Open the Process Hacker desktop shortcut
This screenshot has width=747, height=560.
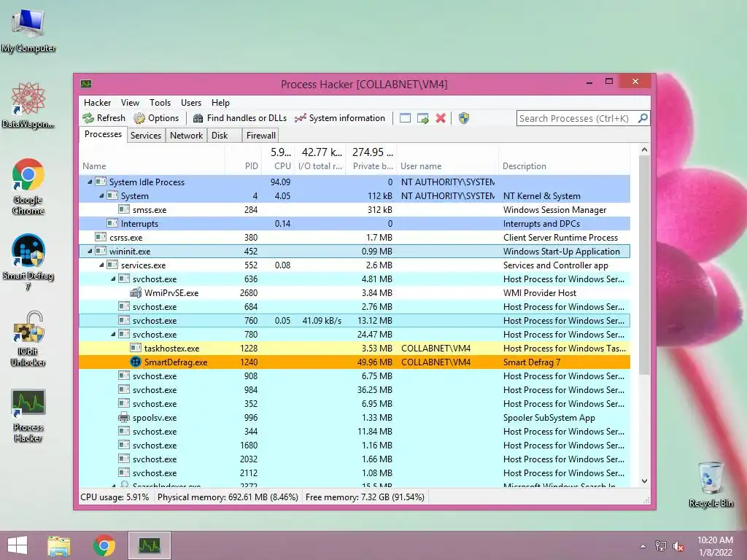click(28, 415)
